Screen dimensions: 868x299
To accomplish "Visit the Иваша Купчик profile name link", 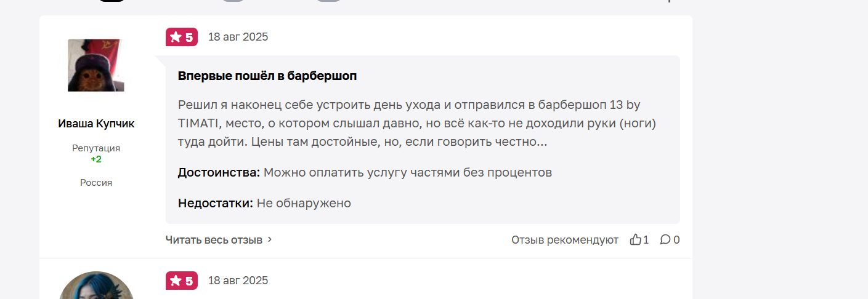I will [96, 124].
